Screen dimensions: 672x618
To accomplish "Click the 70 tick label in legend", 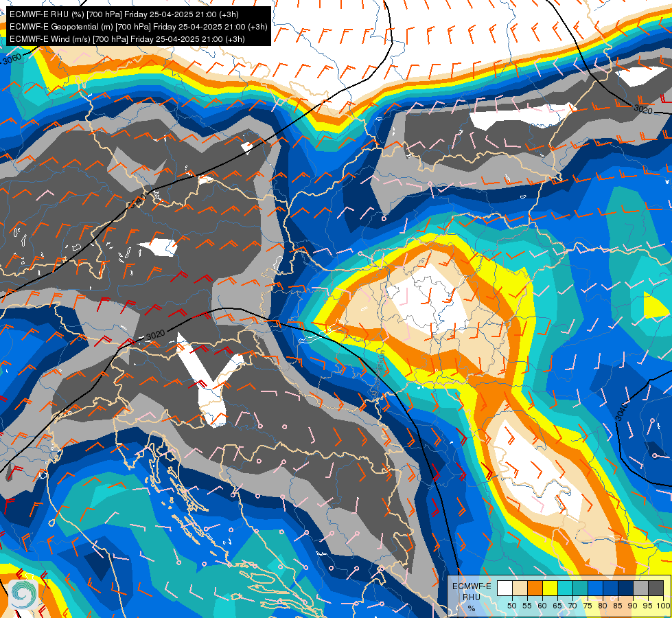I will coord(572,606).
